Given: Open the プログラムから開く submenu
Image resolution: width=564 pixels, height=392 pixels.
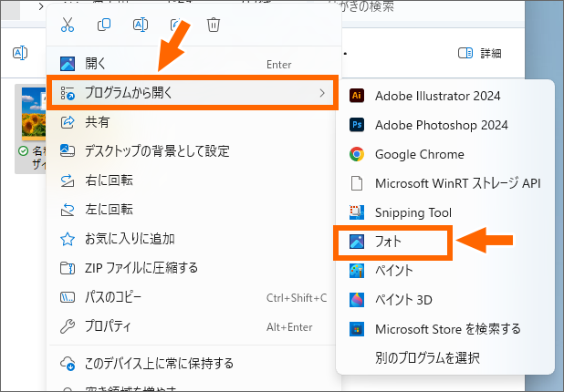Looking at the screenshot, I should (x=193, y=93).
